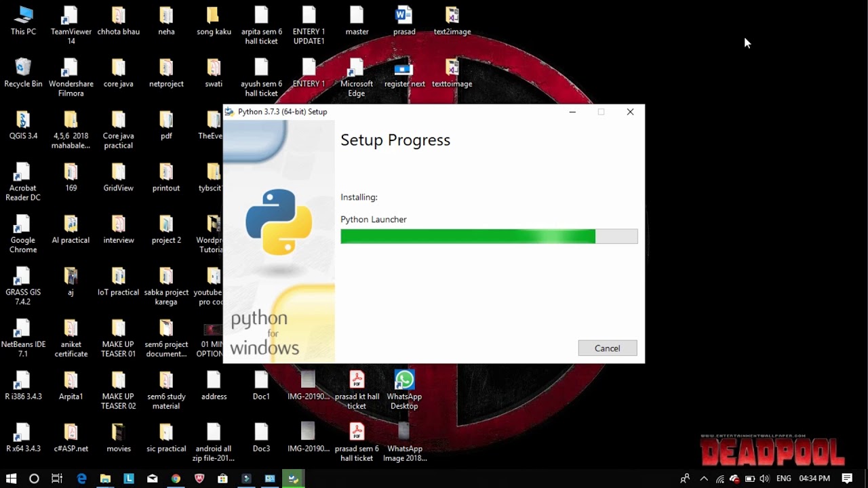Select the AI practical folder

(71, 229)
